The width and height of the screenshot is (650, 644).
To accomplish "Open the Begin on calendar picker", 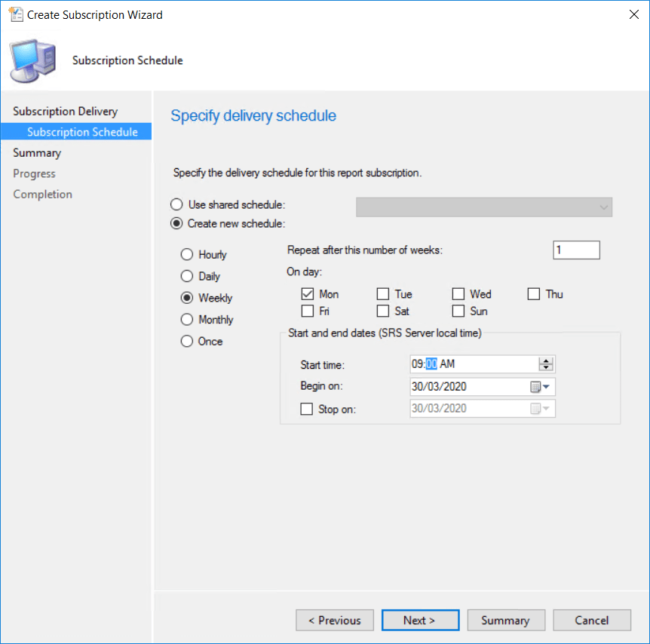I will pos(540,387).
